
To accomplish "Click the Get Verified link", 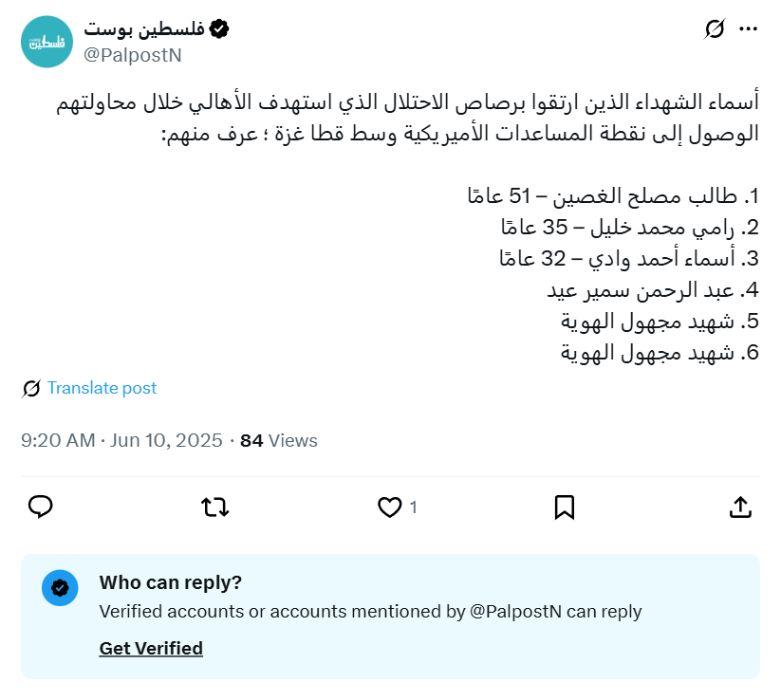I will coord(151,649).
